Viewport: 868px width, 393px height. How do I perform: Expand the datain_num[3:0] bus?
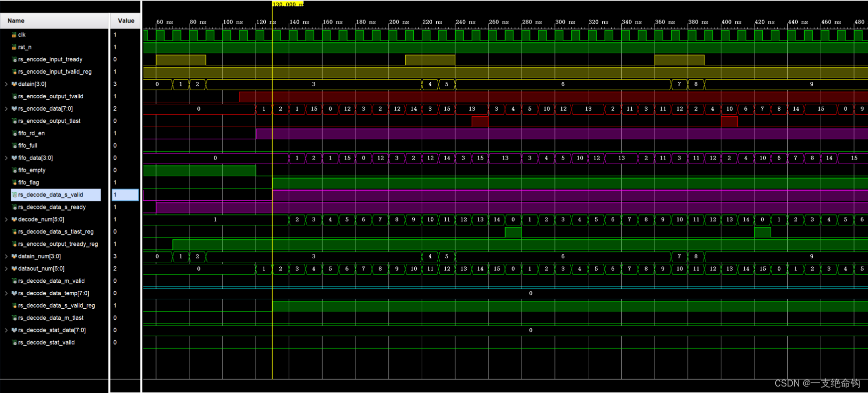[x=6, y=256]
